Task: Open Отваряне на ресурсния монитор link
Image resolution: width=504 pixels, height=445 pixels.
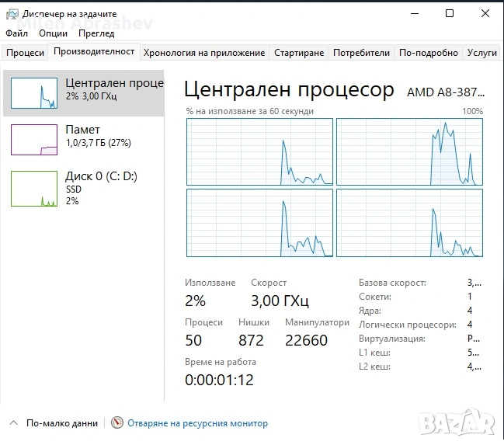Action: 197,423
